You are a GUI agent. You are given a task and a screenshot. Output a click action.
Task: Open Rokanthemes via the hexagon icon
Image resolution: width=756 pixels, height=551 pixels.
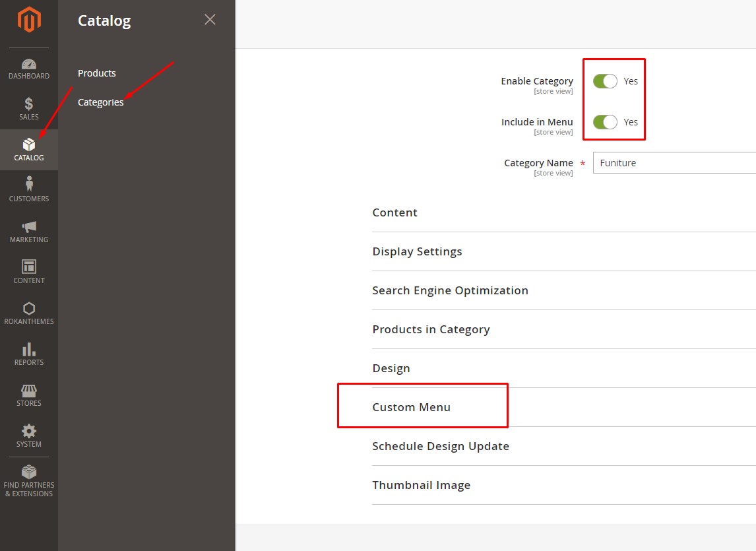click(x=29, y=308)
